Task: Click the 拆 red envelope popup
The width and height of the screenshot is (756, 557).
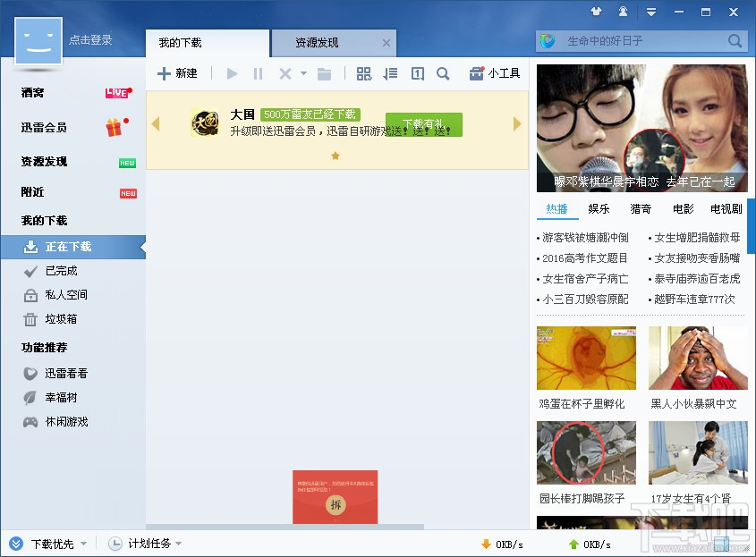Action: [x=335, y=504]
